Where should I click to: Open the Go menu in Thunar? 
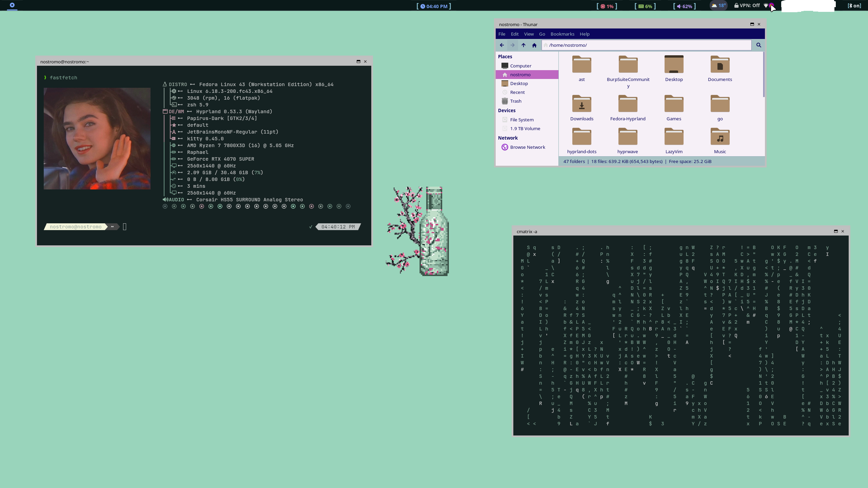click(x=542, y=34)
